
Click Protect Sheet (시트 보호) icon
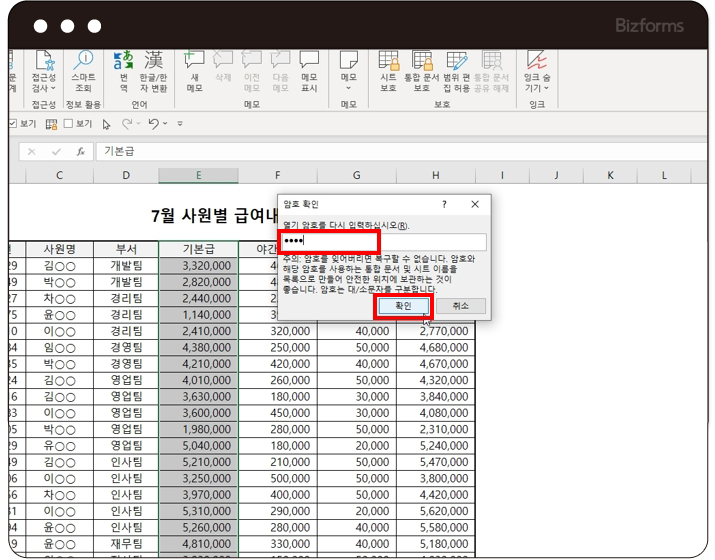[389, 62]
